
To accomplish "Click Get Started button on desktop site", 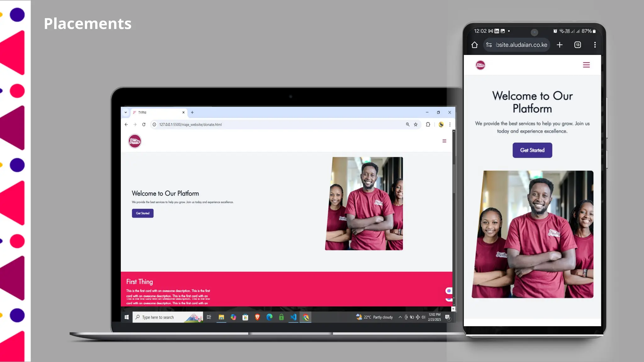I will tap(142, 213).
